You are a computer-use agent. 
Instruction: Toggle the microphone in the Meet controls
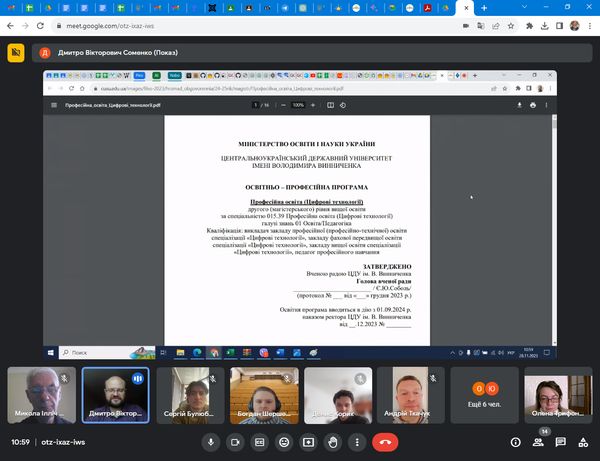click(x=211, y=441)
